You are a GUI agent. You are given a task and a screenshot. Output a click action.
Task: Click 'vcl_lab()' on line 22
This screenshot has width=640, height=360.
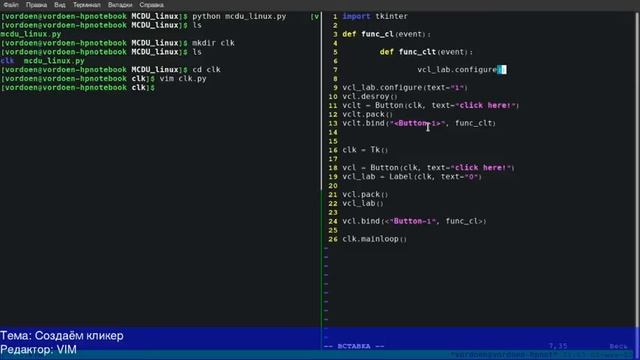(362, 203)
